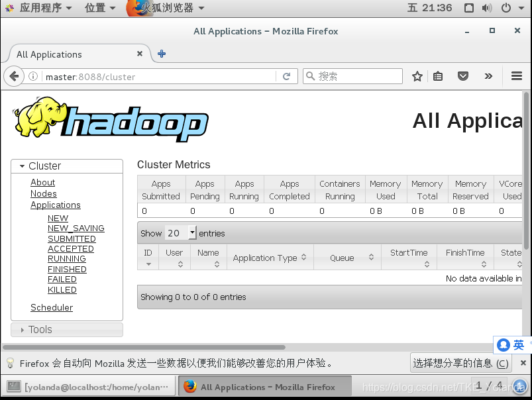
Task: Click the 选择想分享的信息 button
Action: (460, 363)
